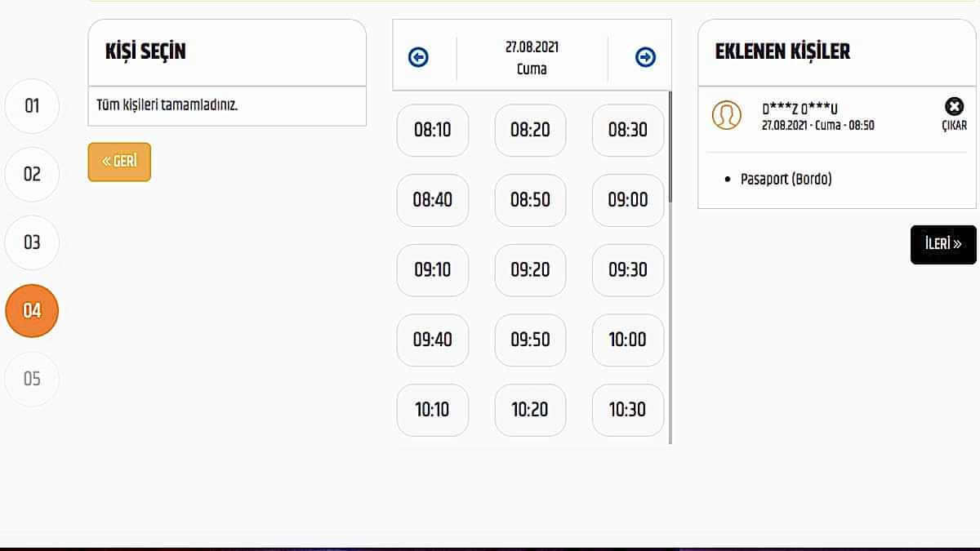Select the 08:10 time slot
The width and height of the screenshot is (980, 551).
(432, 130)
